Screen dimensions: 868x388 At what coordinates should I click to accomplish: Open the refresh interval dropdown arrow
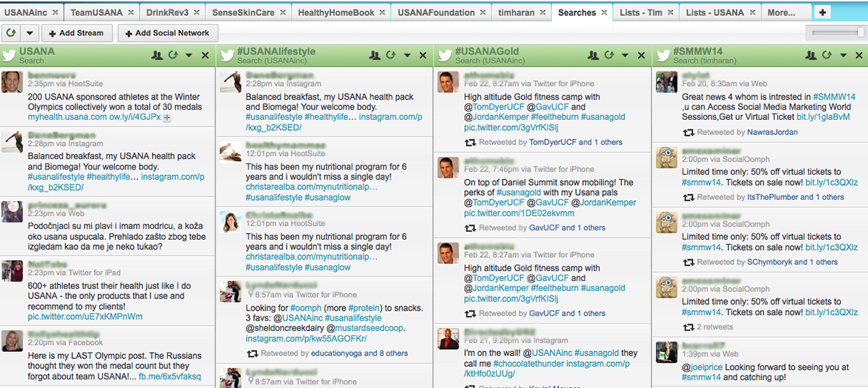click(x=29, y=33)
